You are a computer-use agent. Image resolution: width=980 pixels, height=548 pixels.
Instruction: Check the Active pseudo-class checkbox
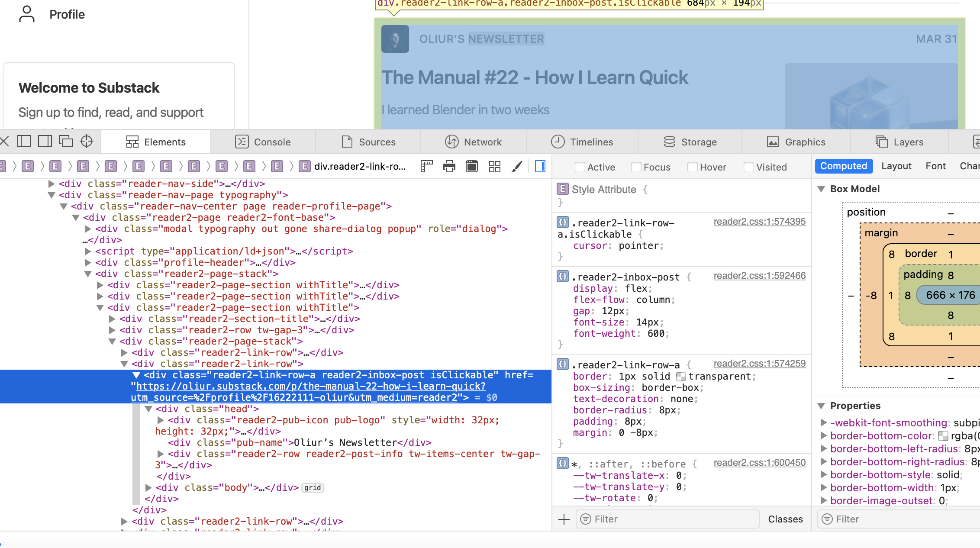point(580,167)
